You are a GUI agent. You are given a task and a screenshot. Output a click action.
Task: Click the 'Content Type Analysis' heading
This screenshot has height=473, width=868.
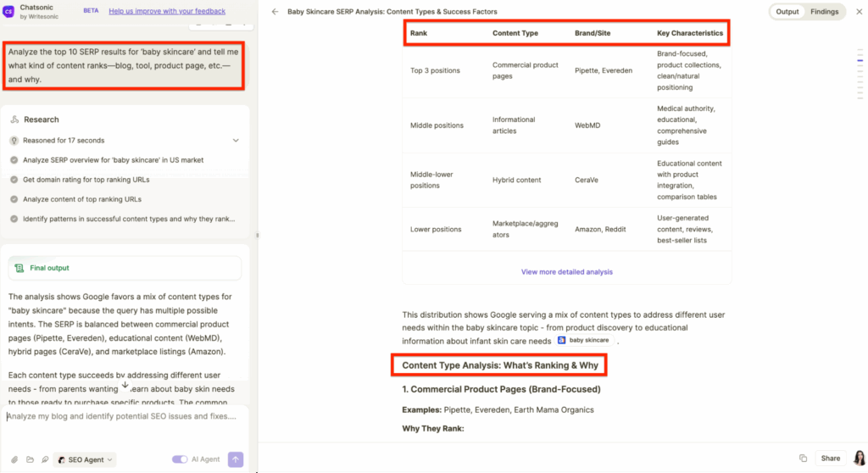coord(500,365)
